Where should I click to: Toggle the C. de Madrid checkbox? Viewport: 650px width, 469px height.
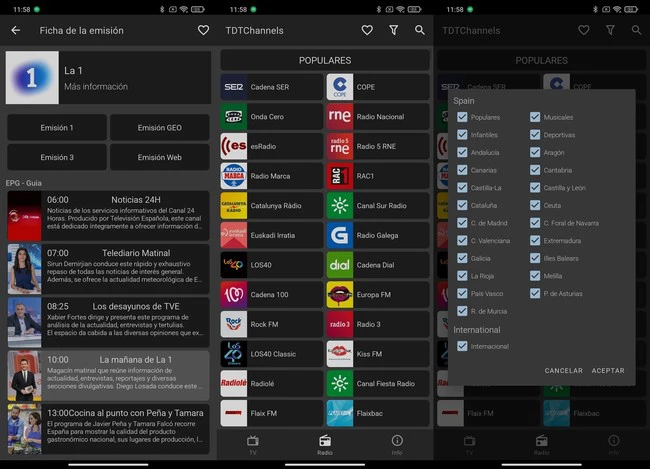(462, 223)
